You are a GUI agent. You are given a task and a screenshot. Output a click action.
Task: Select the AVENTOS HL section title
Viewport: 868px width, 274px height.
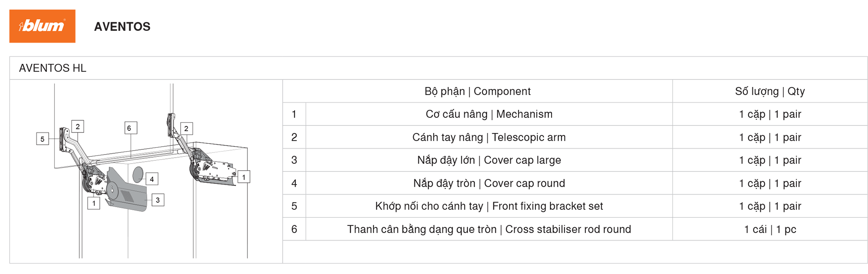click(x=53, y=68)
